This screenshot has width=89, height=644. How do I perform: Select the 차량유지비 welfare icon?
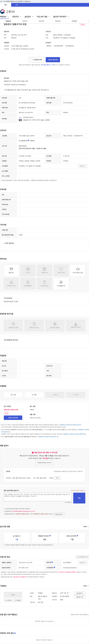pos(44,271)
